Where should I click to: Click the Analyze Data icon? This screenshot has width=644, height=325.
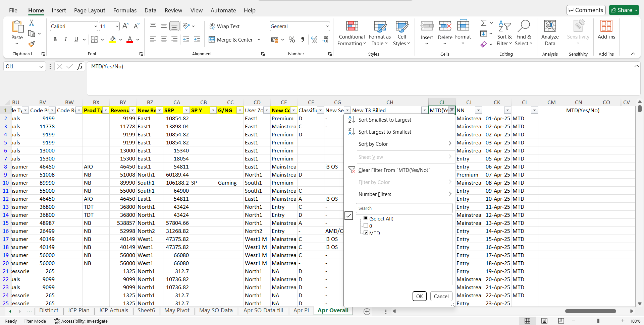(x=550, y=26)
